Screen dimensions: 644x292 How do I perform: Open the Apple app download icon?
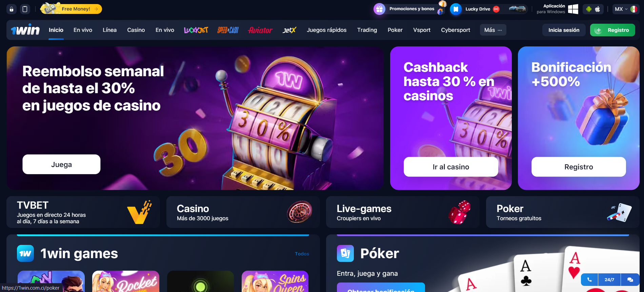[598, 9]
